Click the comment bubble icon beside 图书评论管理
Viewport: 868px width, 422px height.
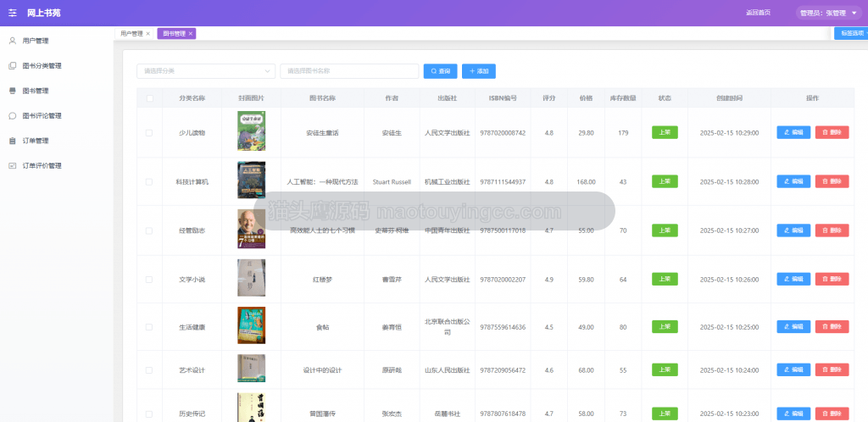(x=12, y=115)
